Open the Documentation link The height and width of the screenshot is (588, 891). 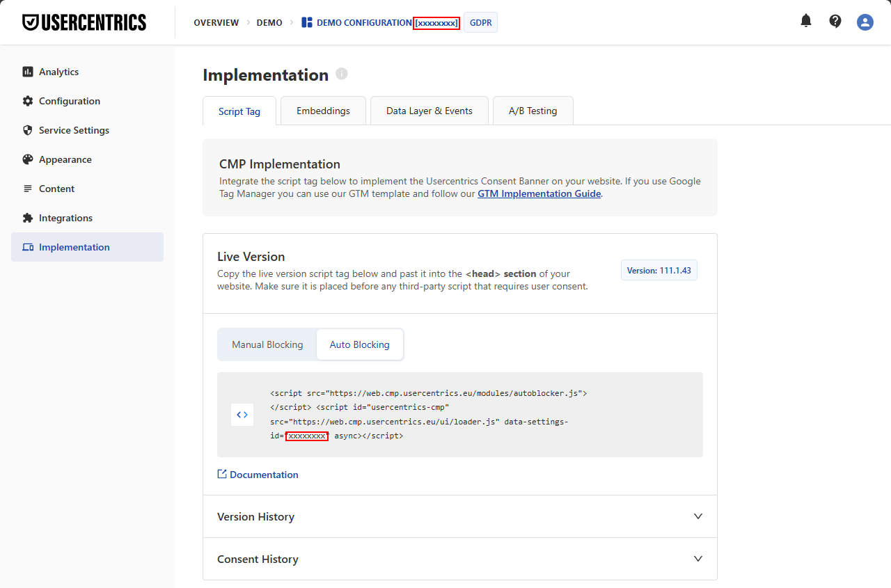click(264, 475)
